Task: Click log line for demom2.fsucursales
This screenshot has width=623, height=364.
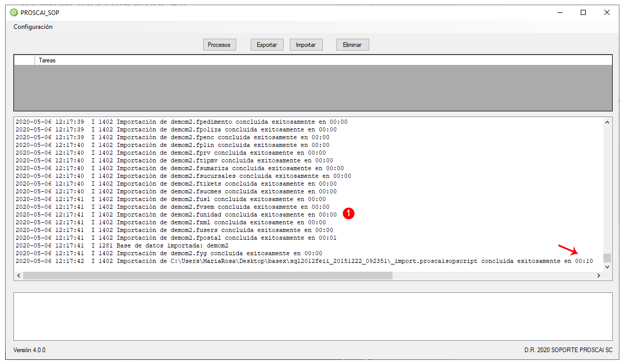Action: 183,176
